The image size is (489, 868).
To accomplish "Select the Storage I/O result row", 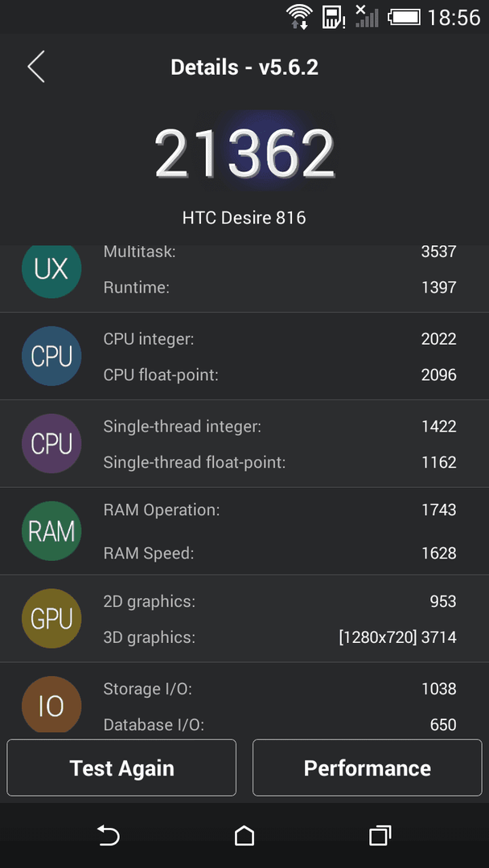I will pos(280,689).
